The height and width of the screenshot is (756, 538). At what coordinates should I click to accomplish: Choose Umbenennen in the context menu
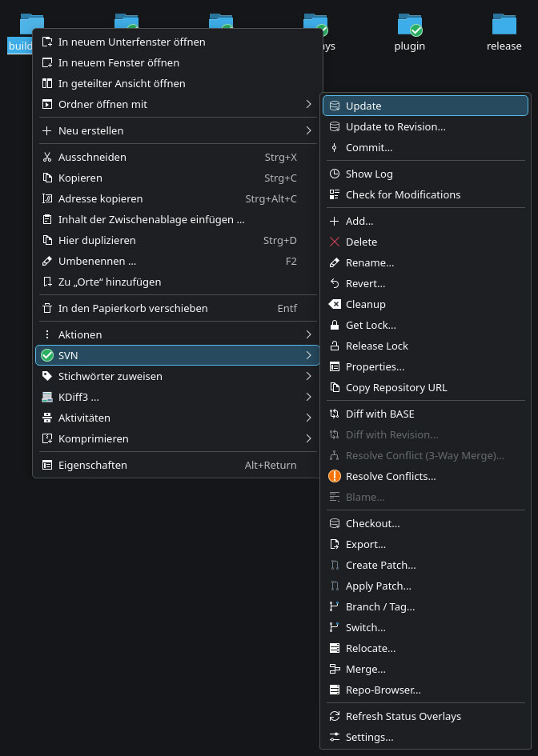tap(177, 261)
